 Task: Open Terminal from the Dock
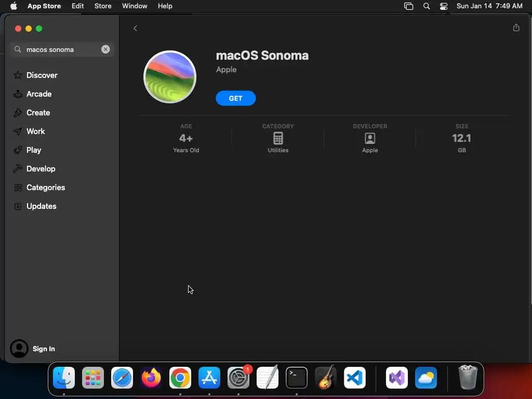click(297, 378)
